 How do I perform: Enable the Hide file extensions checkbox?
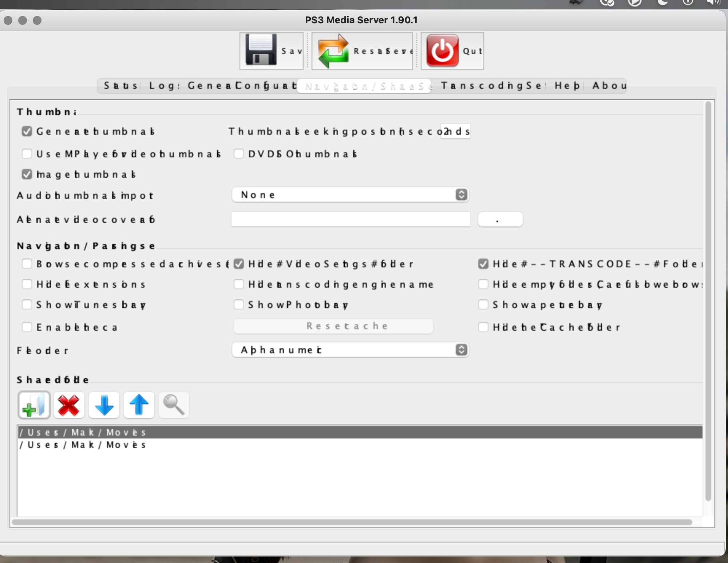[x=27, y=284]
